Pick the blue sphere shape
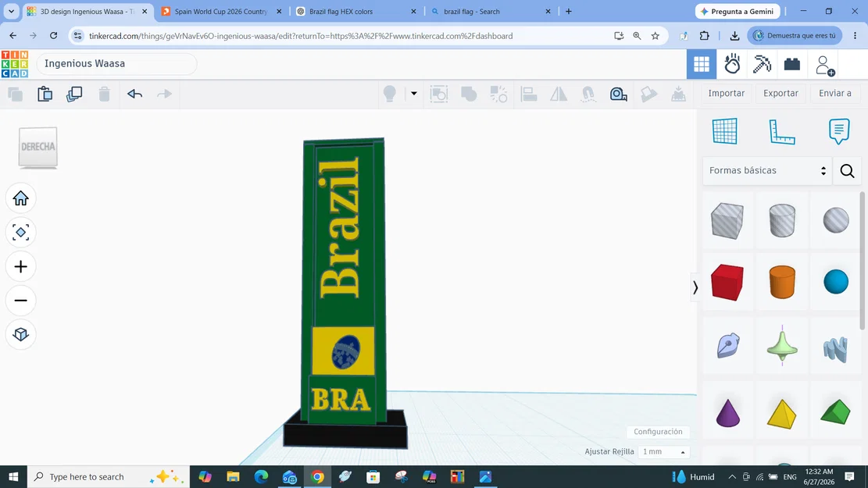The image size is (868, 488). pos(836,282)
